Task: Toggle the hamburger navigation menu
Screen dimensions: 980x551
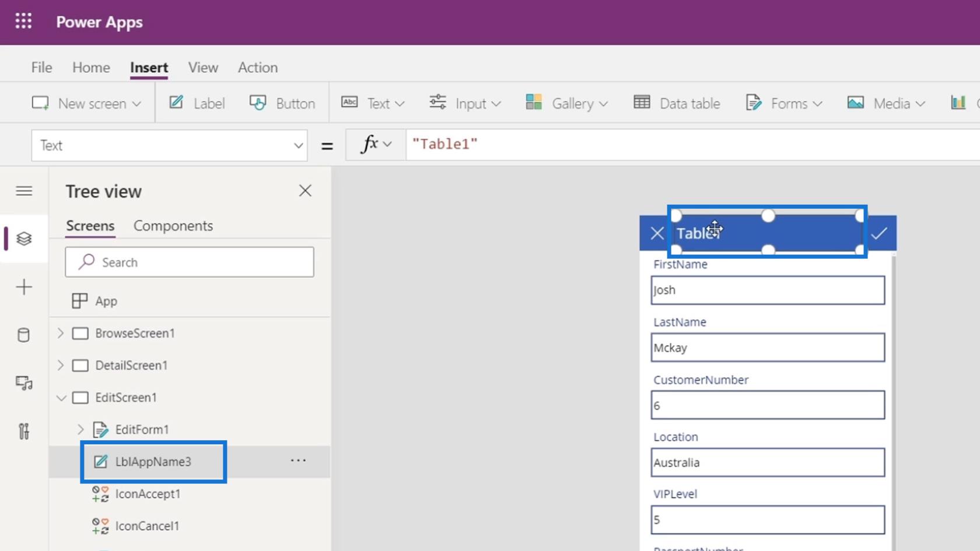Action: (24, 191)
